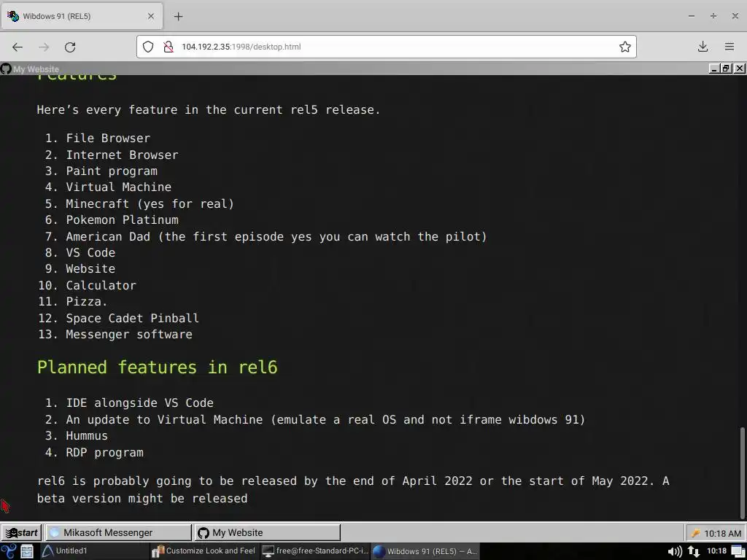The image size is (747, 560).
Task: Click the page vertical scrollbar thumb
Action: click(742, 472)
